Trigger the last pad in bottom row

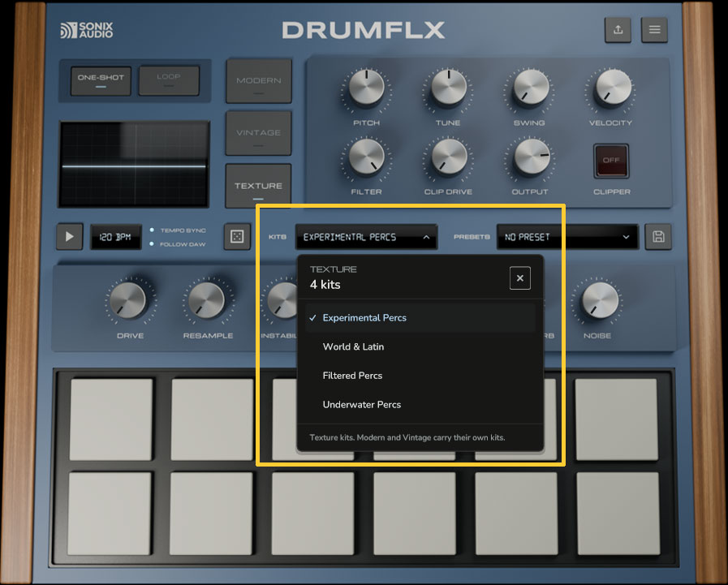[x=618, y=514]
